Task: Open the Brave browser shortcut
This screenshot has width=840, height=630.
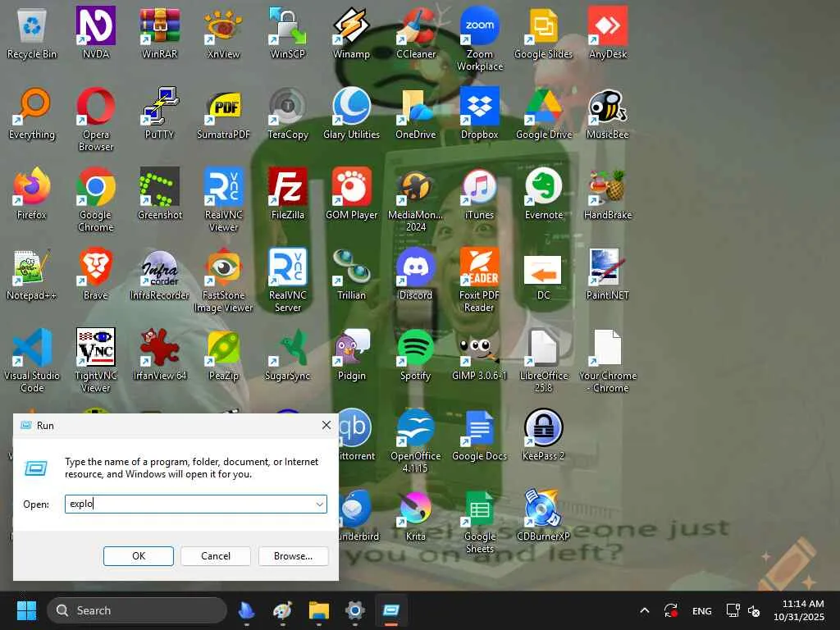Action: 95,274
